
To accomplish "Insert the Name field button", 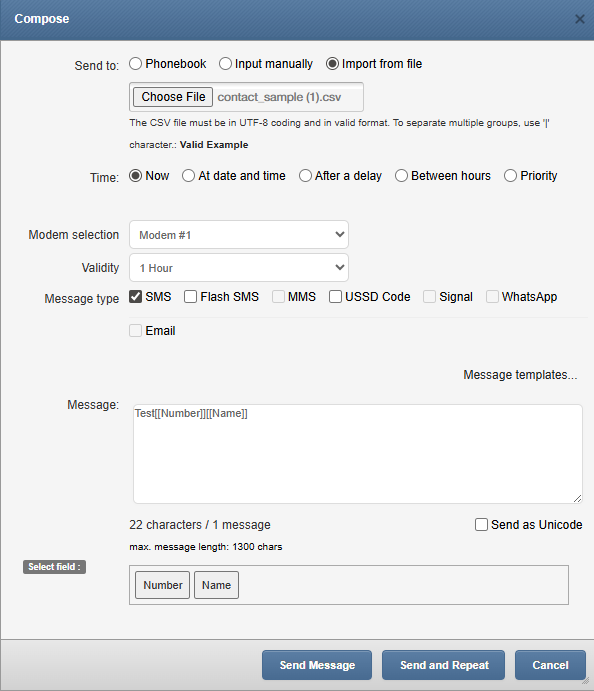I will click(x=216, y=585).
